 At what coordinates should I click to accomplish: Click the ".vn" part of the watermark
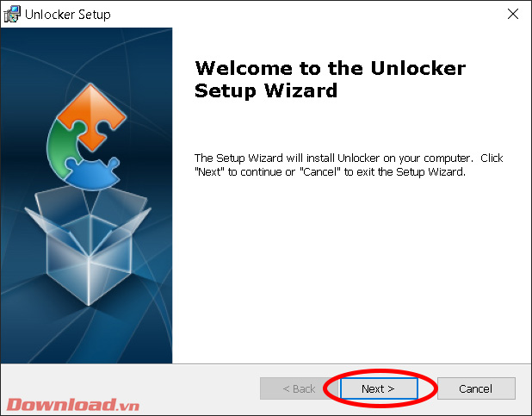tap(128, 406)
